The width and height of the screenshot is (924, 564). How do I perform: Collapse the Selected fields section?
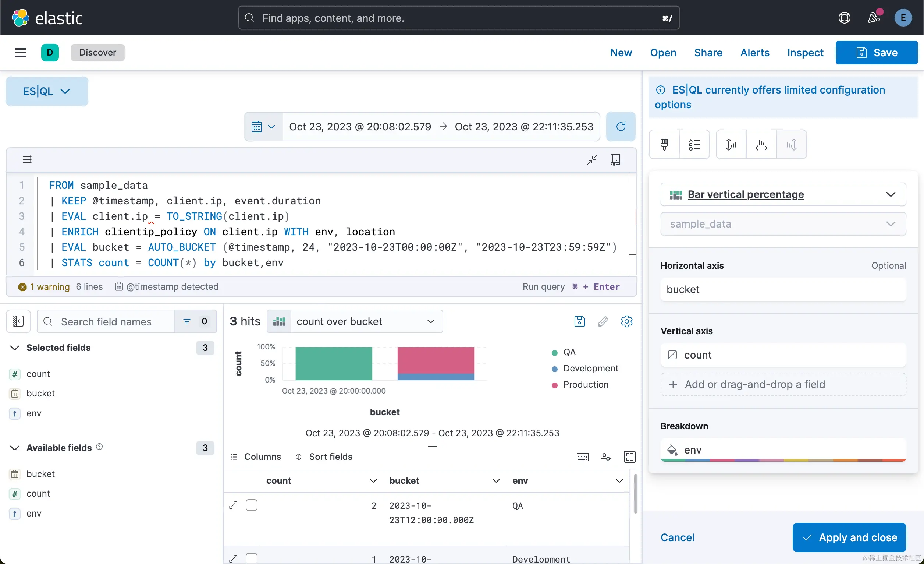click(x=15, y=348)
